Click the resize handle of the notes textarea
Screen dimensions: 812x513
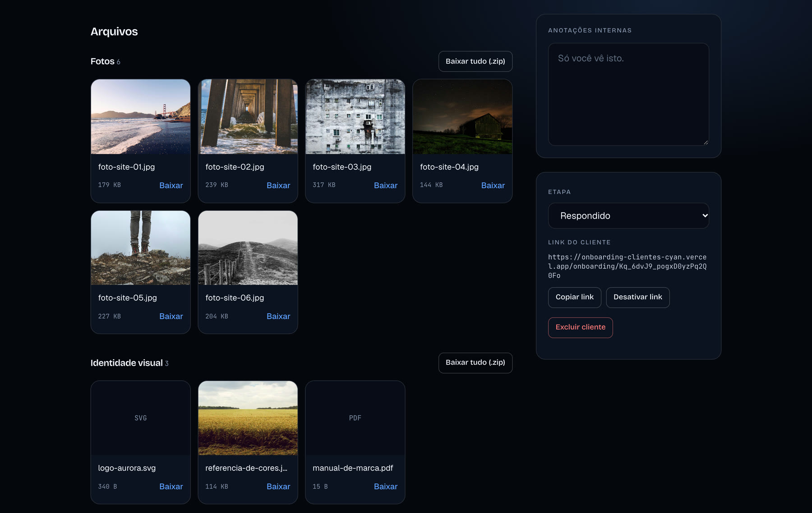(x=706, y=142)
